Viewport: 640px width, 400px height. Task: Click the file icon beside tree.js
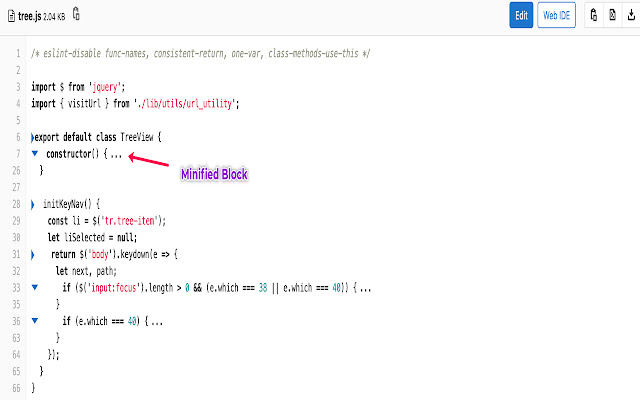tap(11, 16)
